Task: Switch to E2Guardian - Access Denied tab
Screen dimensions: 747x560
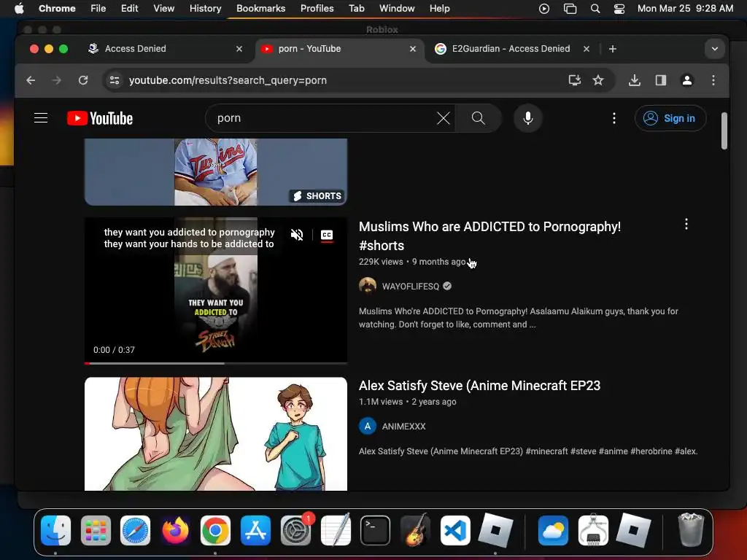Action: click(511, 49)
